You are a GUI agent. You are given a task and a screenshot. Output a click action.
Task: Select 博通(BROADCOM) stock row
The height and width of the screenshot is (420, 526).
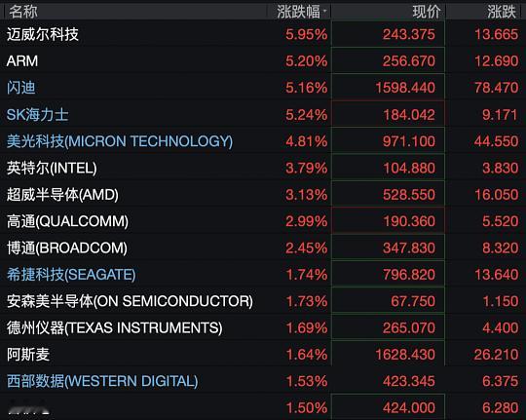point(263,248)
